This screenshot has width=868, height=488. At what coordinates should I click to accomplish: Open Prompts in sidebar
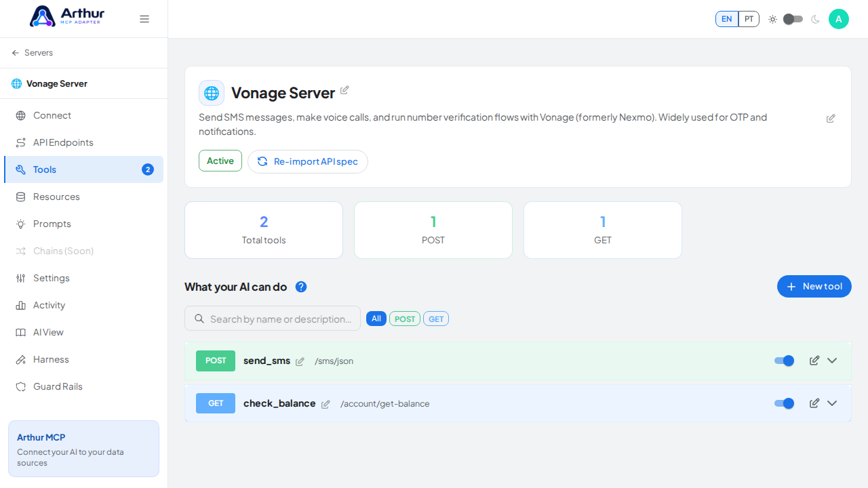click(83, 224)
